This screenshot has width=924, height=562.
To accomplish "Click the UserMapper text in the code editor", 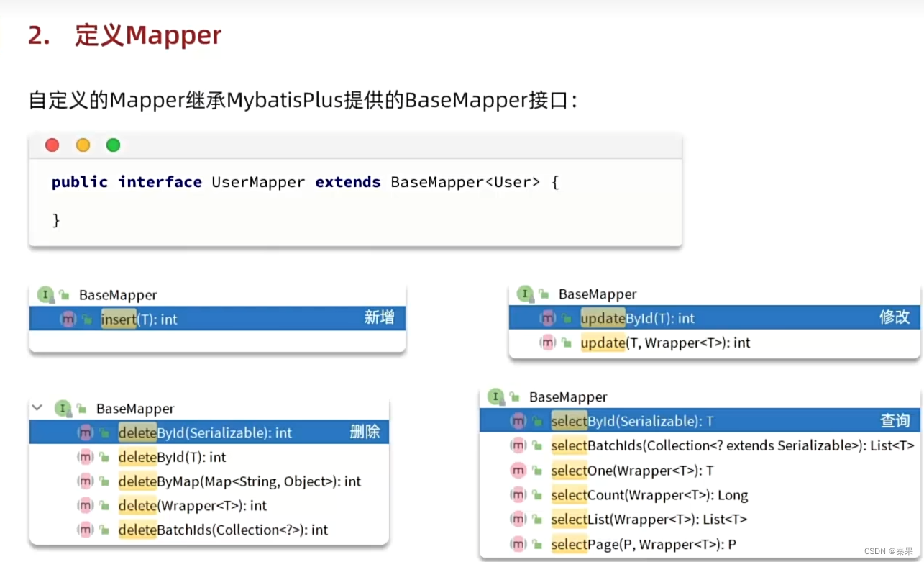I will coord(257,182).
